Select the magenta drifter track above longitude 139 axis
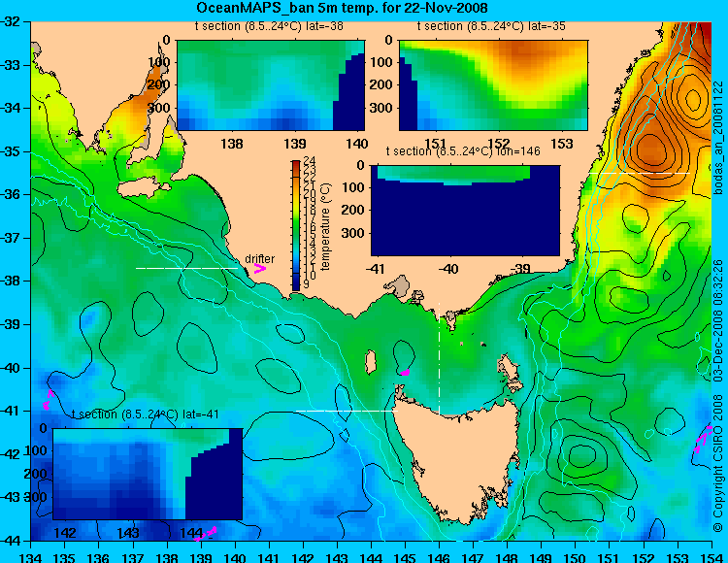 point(206,534)
